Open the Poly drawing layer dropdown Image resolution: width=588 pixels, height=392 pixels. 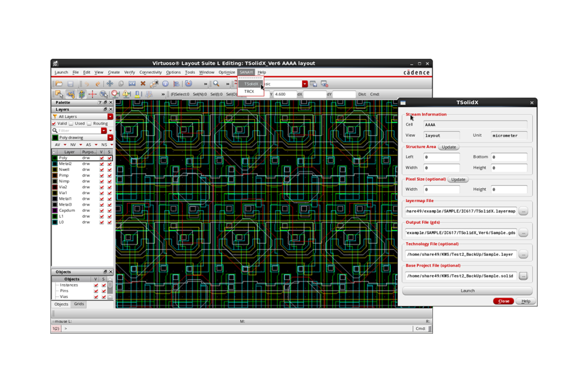pyautogui.click(x=110, y=138)
